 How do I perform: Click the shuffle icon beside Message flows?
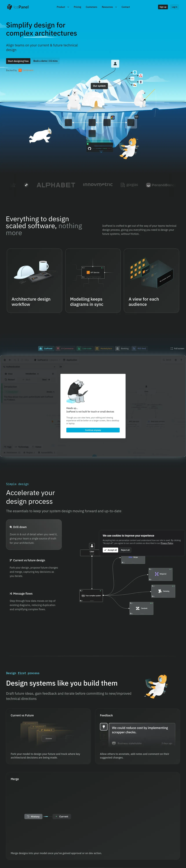click(x=11, y=594)
